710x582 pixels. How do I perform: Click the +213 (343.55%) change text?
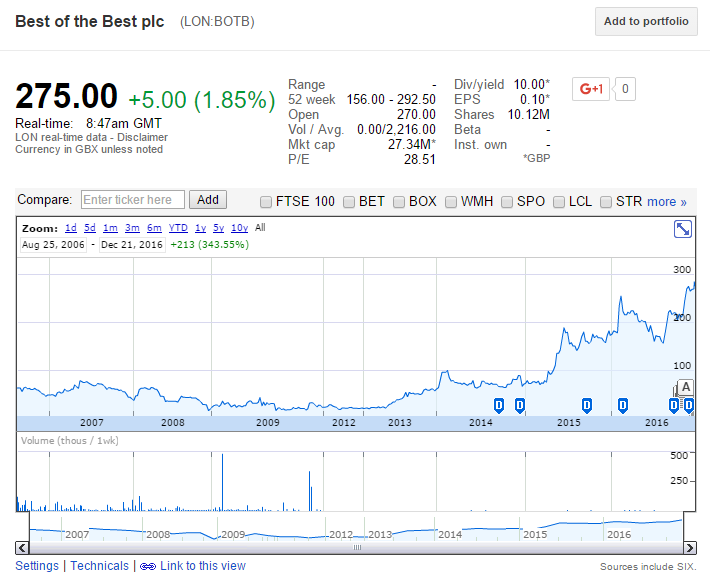pyautogui.click(x=210, y=245)
